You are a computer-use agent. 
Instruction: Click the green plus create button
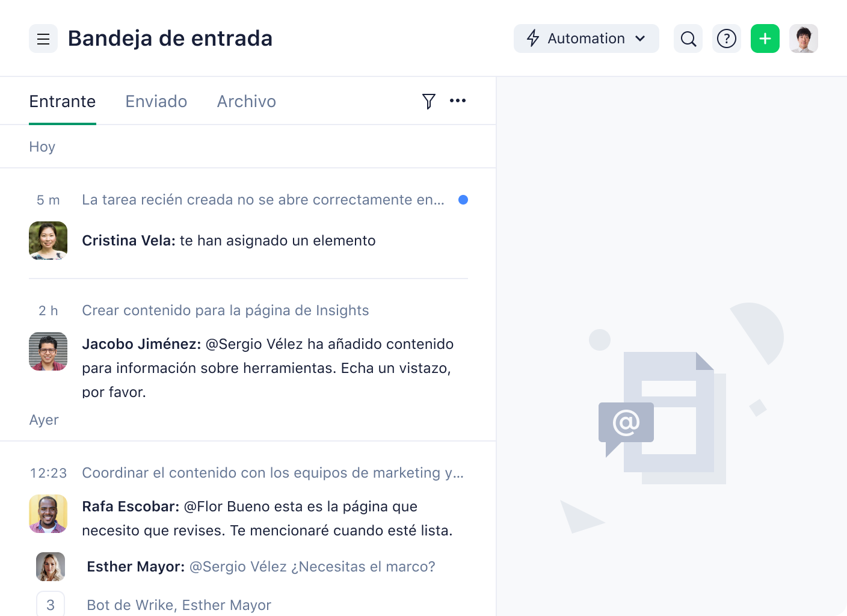[x=765, y=38]
